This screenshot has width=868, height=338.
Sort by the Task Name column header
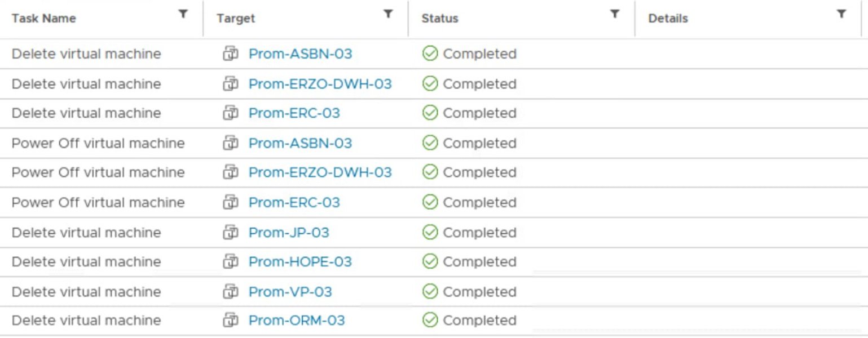coord(43,18)
